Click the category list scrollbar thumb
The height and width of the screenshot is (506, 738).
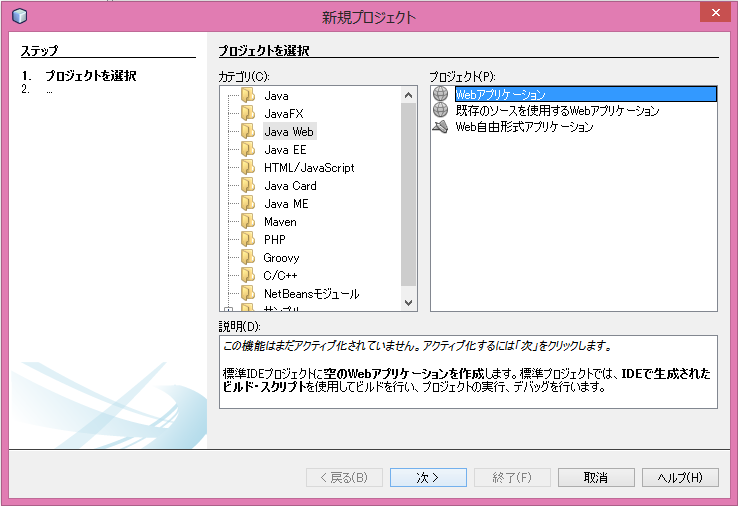point(409,194)
